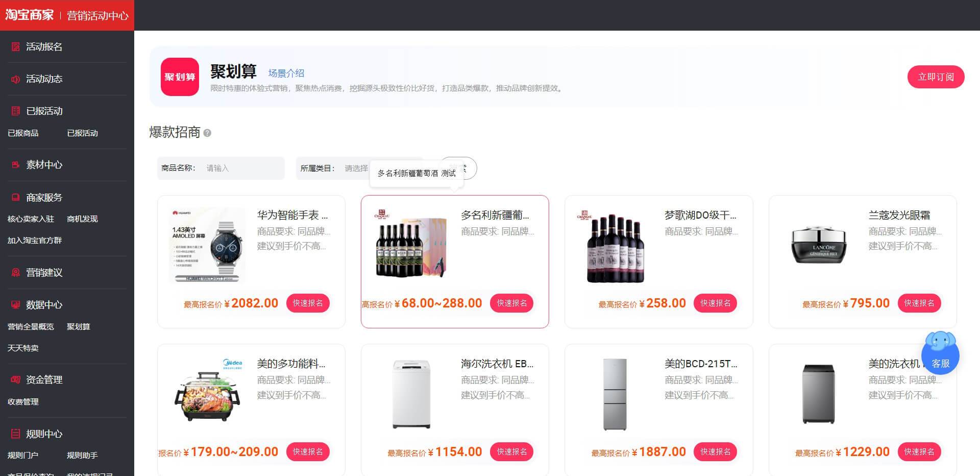Viewport: 980px width, 476px height.
Task: Focus the 商品名称 input field
Action: click(x=241, y=169)
